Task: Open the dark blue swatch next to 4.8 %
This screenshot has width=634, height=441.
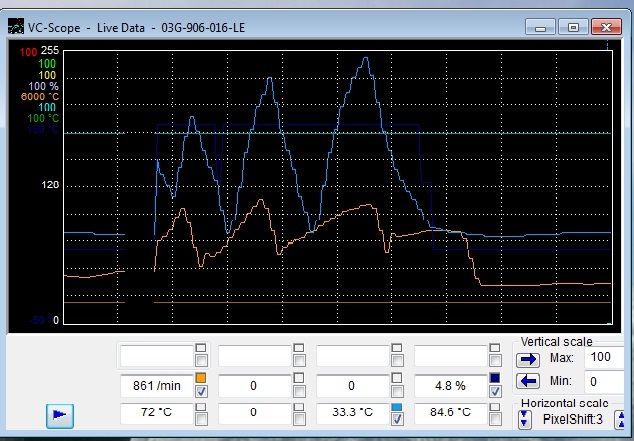Action: point(495,378)
